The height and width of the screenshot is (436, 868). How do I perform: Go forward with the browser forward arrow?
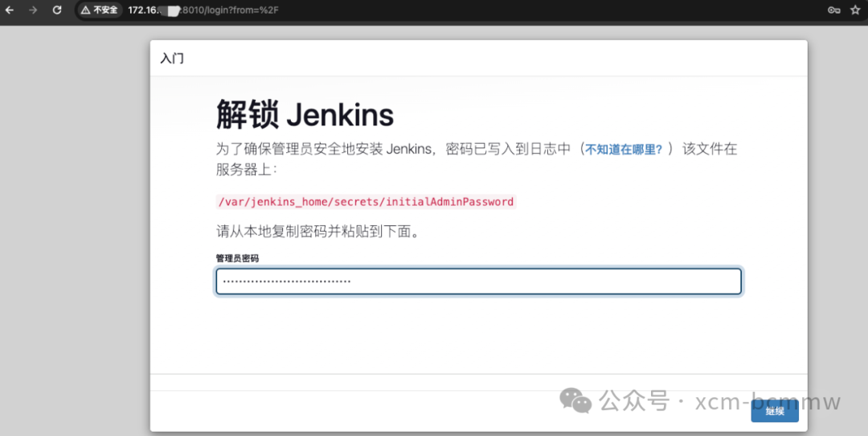coord(33,10)
